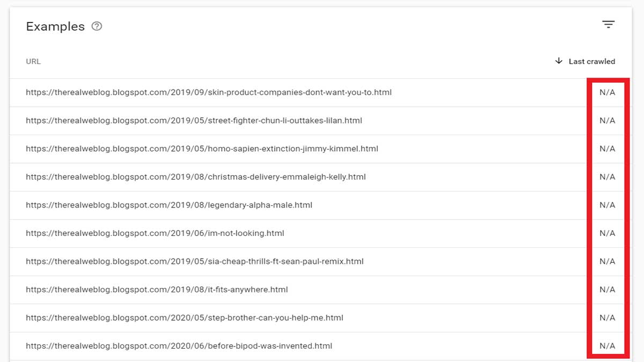This screenshot has width=644, height=362.
Task: Sort by the Last crawled column header
Action: tap(592, 61)
